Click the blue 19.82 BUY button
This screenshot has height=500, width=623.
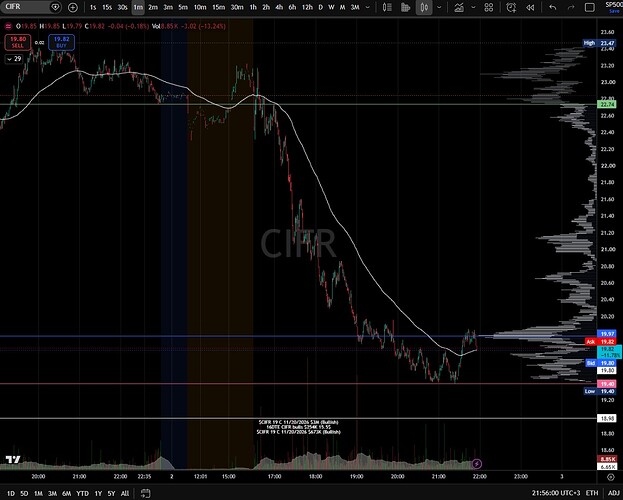click(61, 42)
